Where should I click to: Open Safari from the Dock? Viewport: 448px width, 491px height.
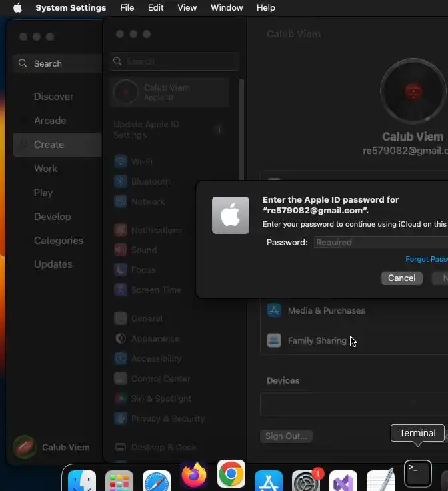click(157, 480)
